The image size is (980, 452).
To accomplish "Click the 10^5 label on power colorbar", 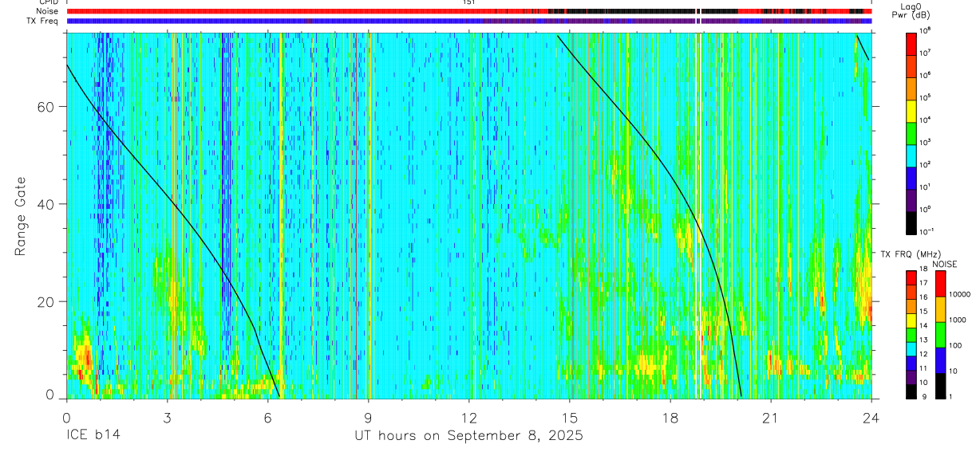I will click(925, 98).
